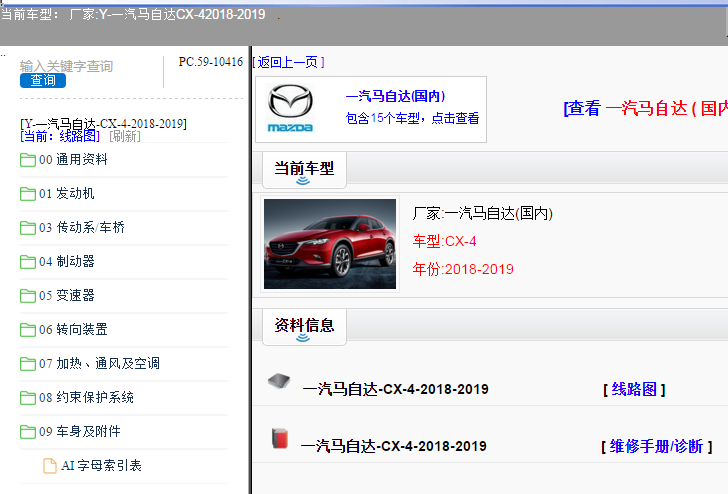This screenshot has height=494, width=728.
Task: Click the 刷新 refresh link
Action: [125, 136]
